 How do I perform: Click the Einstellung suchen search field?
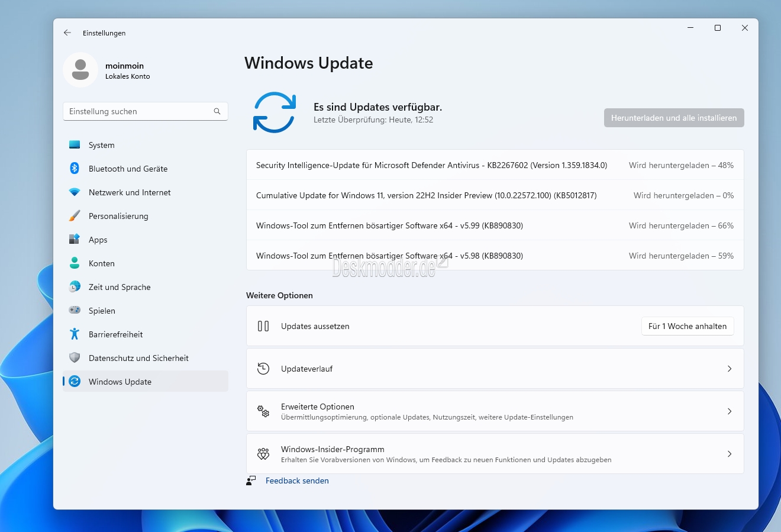146,111
